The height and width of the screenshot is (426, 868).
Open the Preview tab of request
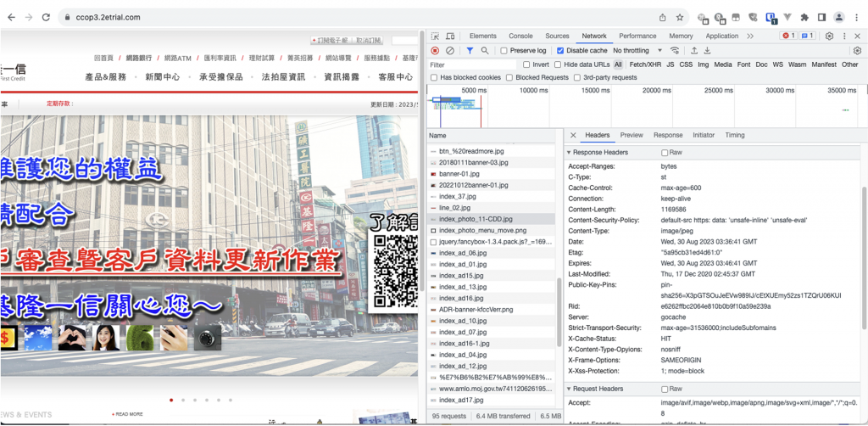[632, 135]
